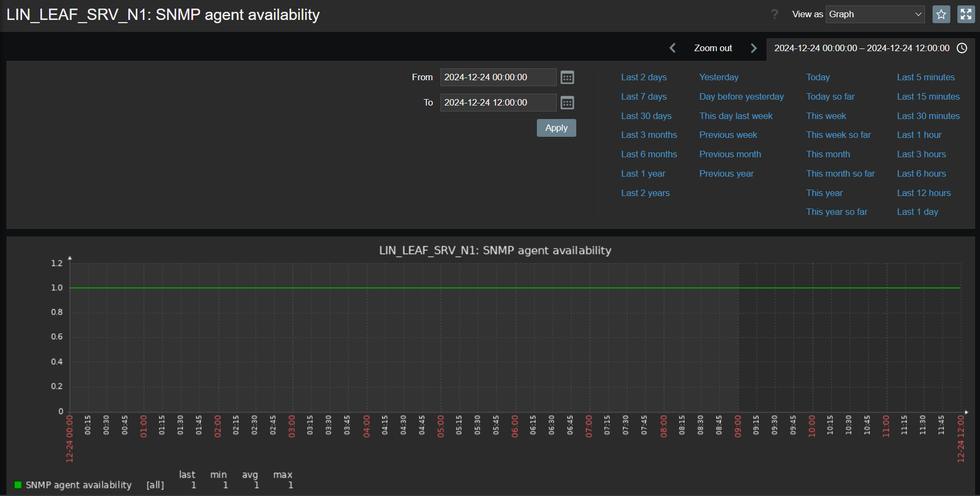This screenshot has height=496, width=980.
Task: Enter fullscreen kiosk mode
Action: click(x=966, y=15)
